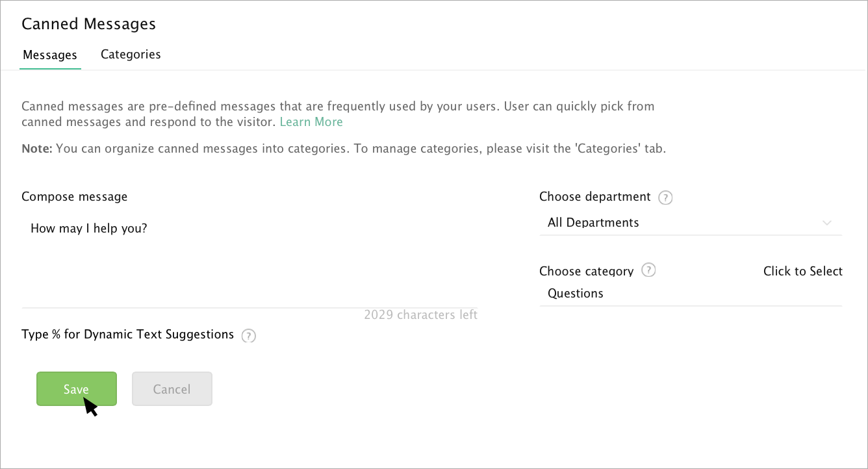Click the Note about organizing categories
The height and width of the screenshot is (469, 868).
[x=344, y=148]
